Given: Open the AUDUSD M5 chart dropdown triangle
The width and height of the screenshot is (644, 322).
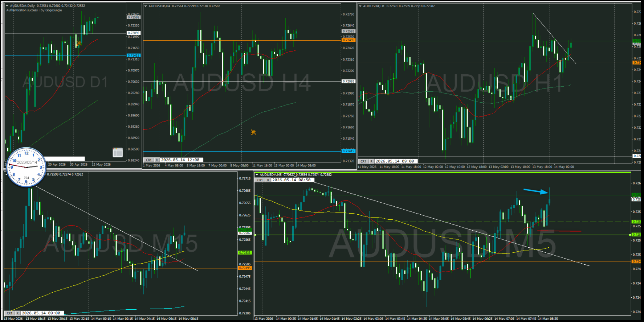Looking at the screenshot, I should pos(257,175).
